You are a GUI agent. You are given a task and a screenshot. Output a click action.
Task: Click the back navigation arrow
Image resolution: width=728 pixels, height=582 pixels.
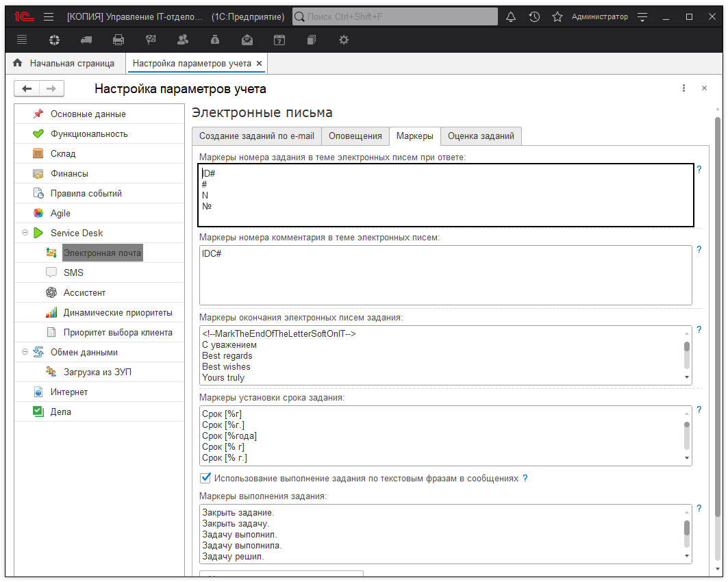[x=27, y=88]
